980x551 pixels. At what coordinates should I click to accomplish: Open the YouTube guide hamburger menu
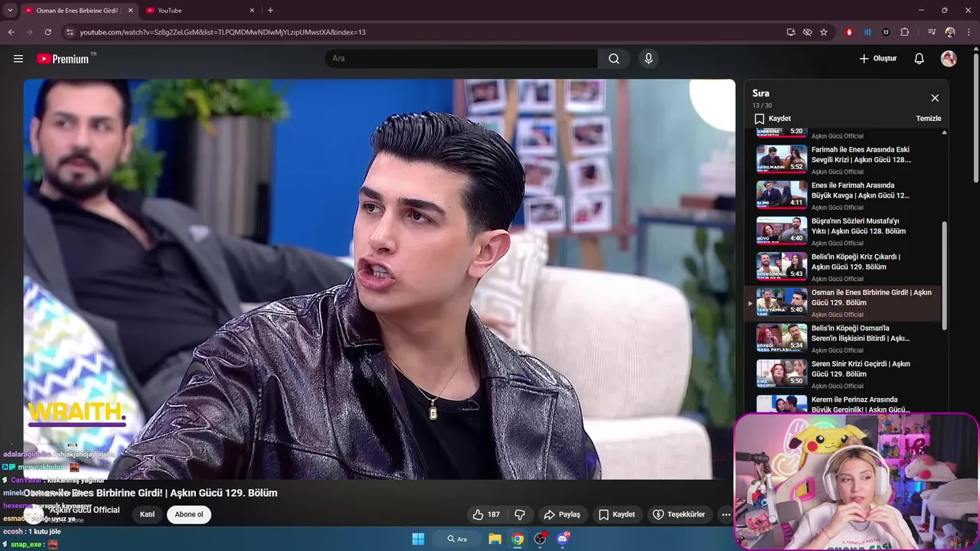click(18, 59)
